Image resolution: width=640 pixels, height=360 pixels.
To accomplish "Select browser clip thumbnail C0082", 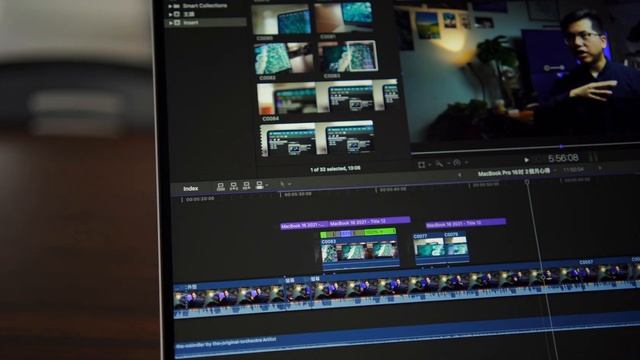I will (x=283, y=59).
